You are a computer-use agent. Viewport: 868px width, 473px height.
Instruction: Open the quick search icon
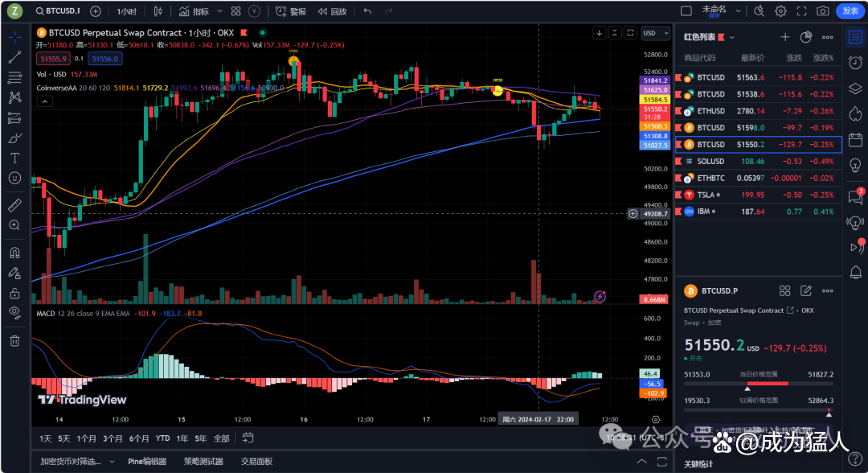point(759,11)
